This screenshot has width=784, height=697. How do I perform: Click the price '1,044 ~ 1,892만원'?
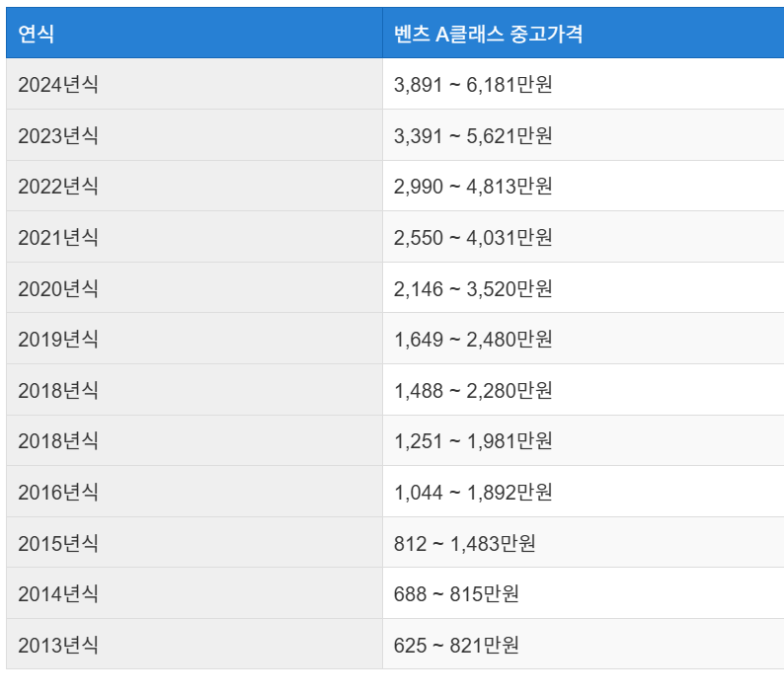[x=473, y=492]
